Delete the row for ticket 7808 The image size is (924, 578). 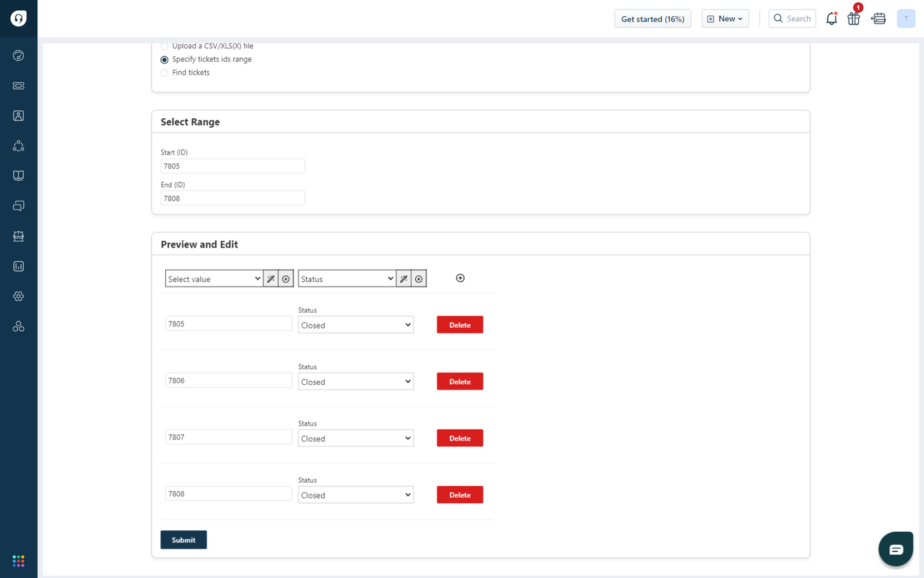coord(459,494)
